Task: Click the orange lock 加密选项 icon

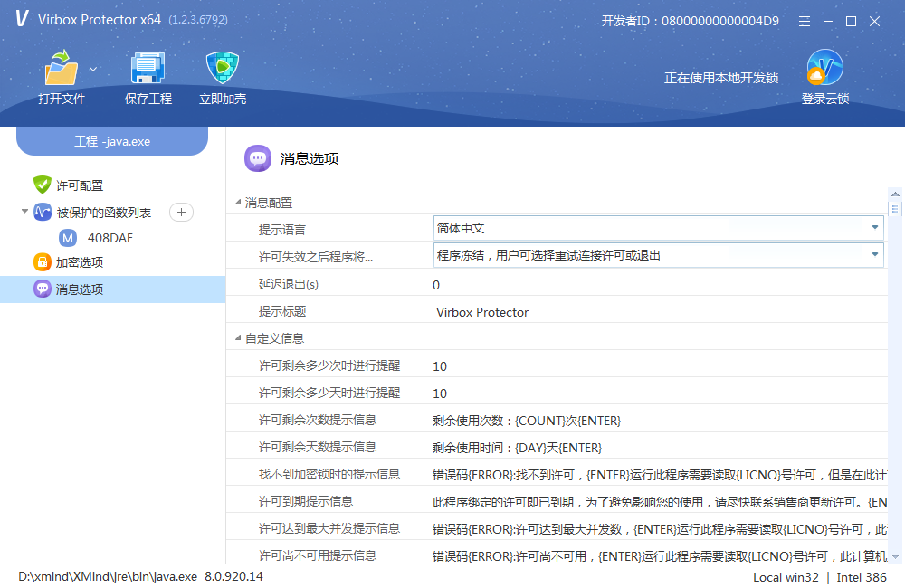Action: click(x=43, y=262)
